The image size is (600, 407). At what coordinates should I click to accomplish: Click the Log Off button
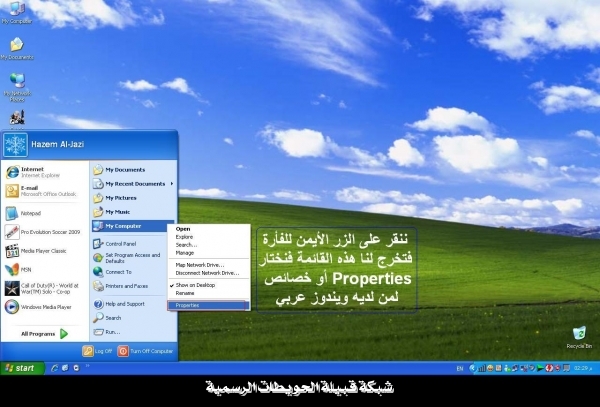point(98,351)
